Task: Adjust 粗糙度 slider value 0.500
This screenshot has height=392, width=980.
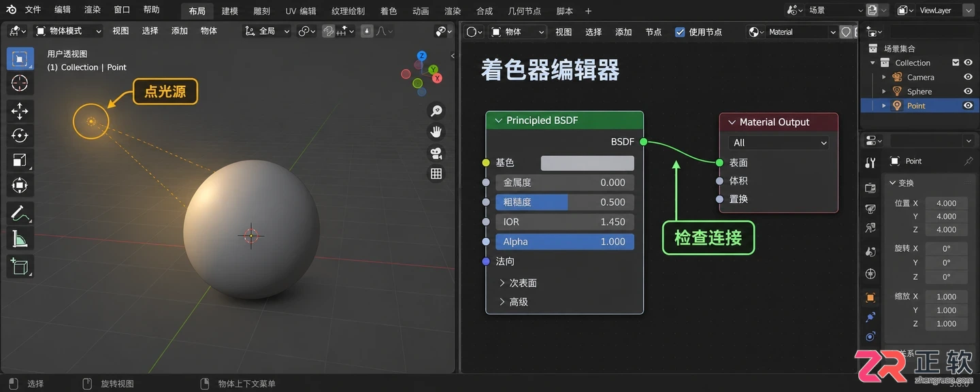Action: point(565,202)
